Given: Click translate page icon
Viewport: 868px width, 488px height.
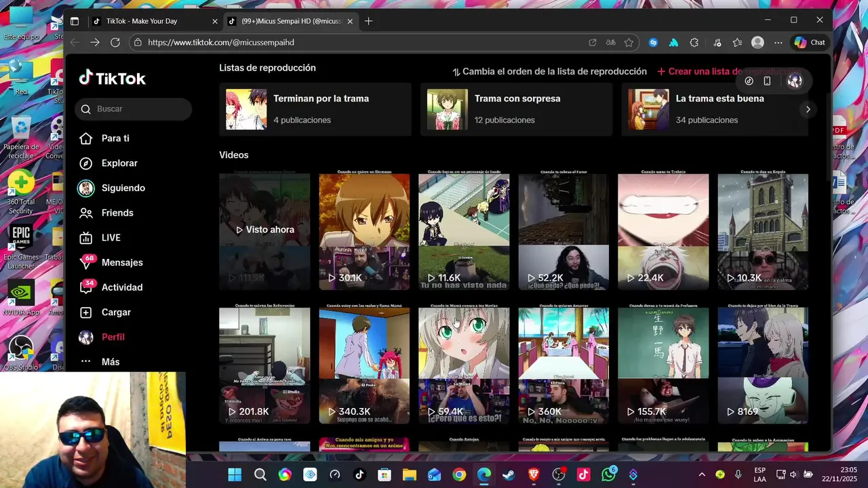Looking at the screenshot, I should coord(611,42).
